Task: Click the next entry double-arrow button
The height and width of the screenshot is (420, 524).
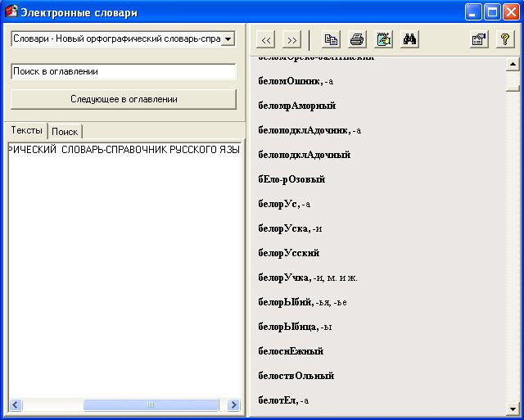Action: click(x=291, y=39)
